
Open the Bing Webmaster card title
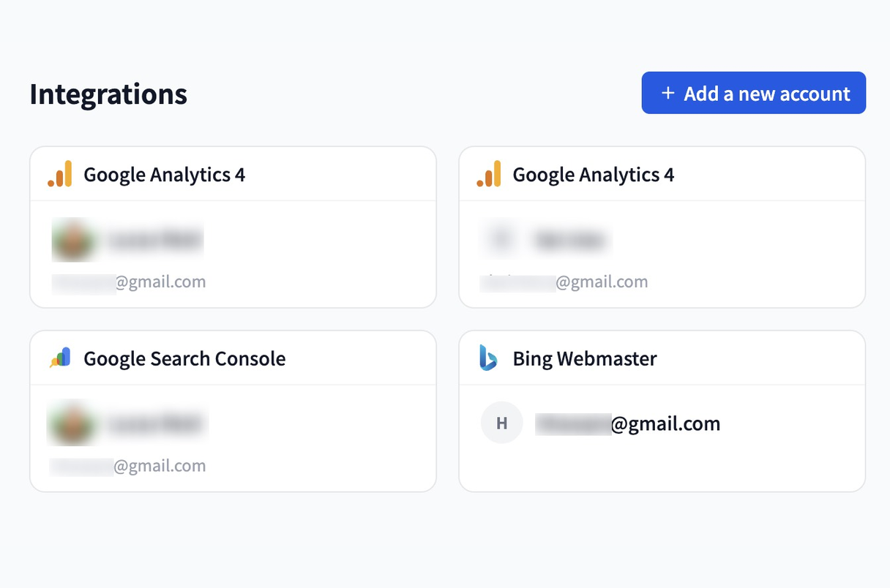pos(585,358)
